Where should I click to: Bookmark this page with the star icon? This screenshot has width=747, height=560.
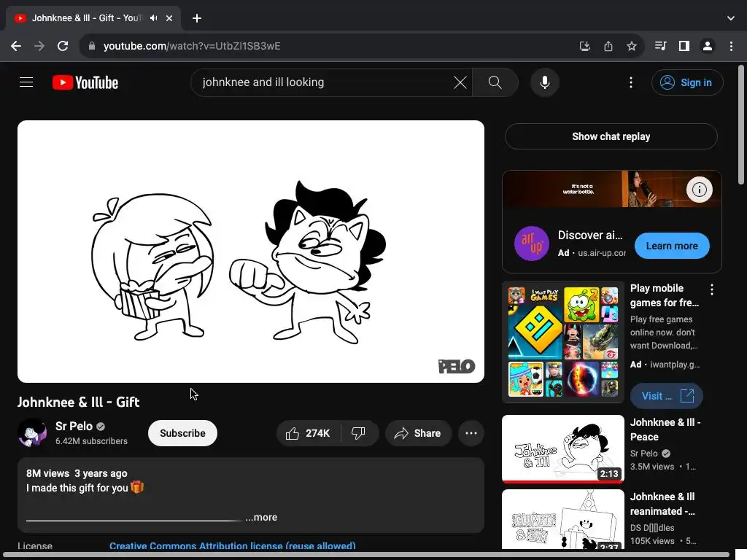pyautogui.click(x=632, y=46)
